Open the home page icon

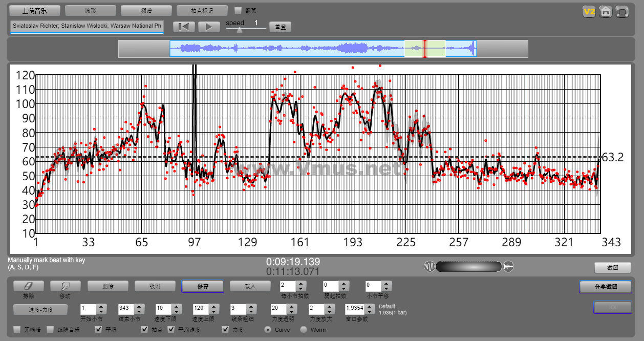[x=606, y=12]
